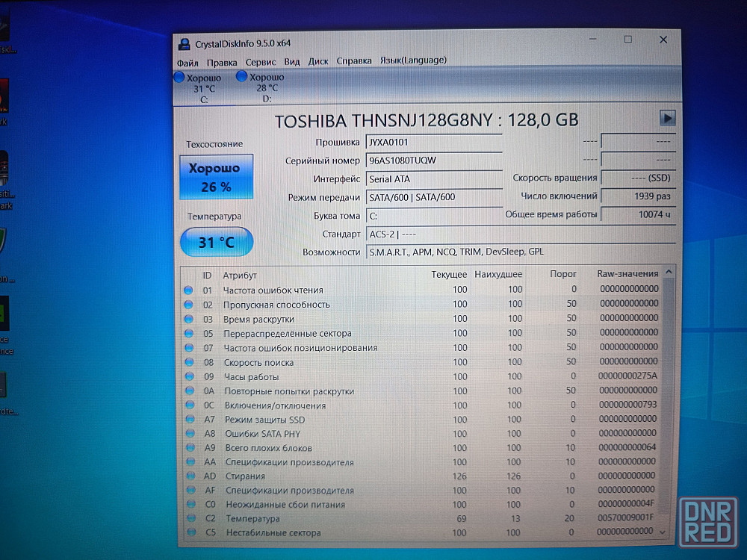Click status dot for Скорость поиска
The image size is (747, 560).
pos(189,362)
